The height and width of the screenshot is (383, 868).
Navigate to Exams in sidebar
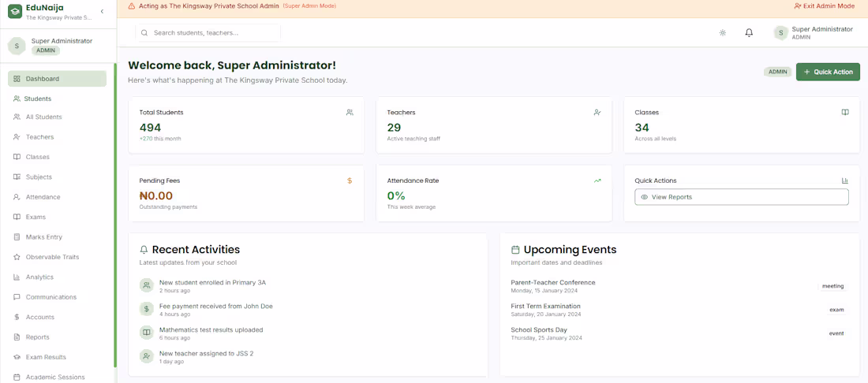[x=57, y=217]
